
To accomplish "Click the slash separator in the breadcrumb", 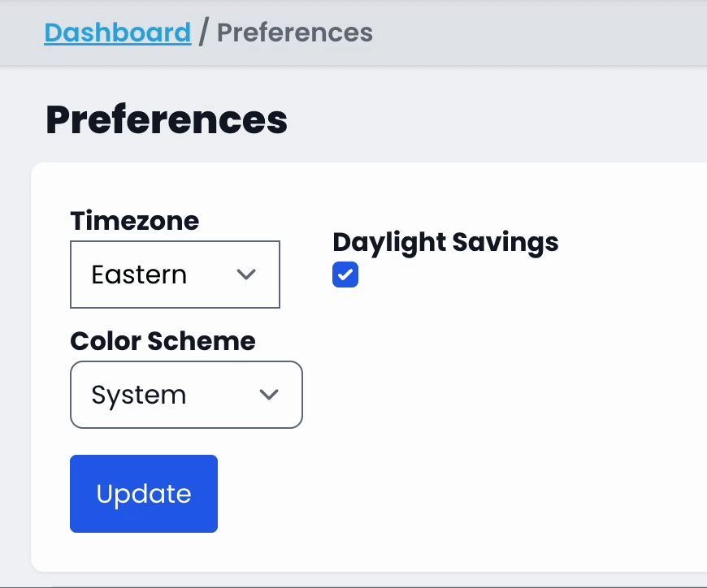I will [204, 33].
